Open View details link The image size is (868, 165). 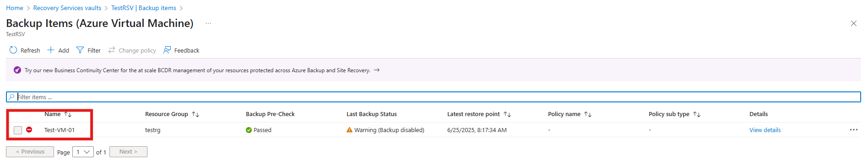click(x=765, y=130)
